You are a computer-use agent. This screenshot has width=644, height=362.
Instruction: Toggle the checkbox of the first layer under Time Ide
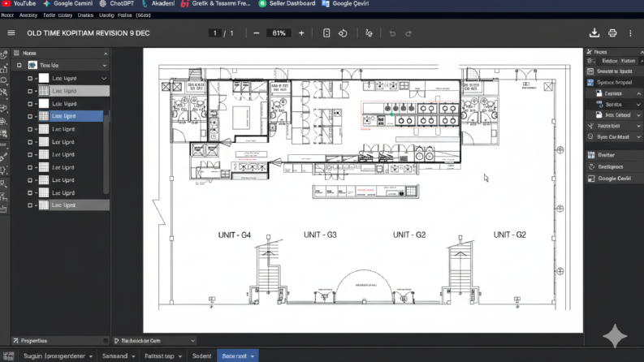30,79
